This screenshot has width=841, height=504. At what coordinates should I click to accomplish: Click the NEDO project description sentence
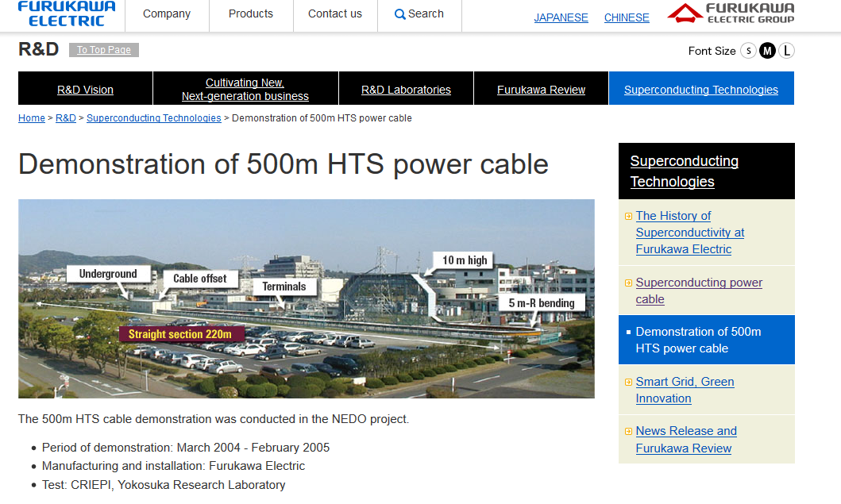pos(214,419)
